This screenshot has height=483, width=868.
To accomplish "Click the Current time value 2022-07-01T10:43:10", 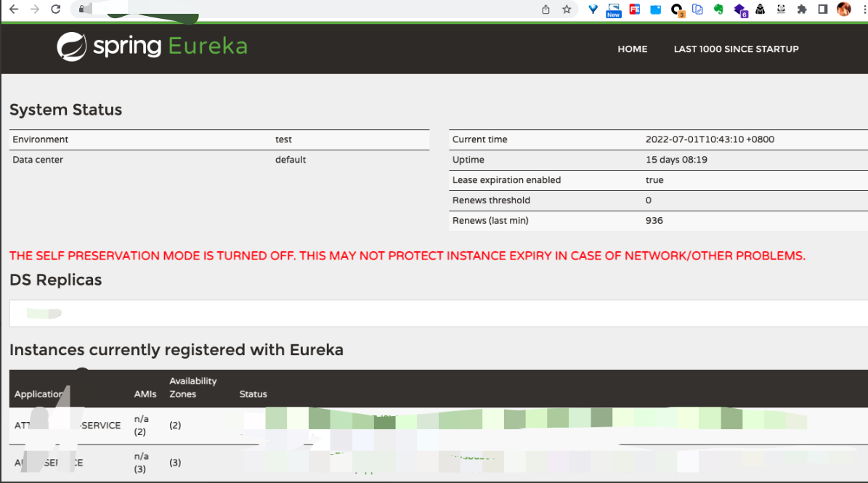I will coord(710,139).
